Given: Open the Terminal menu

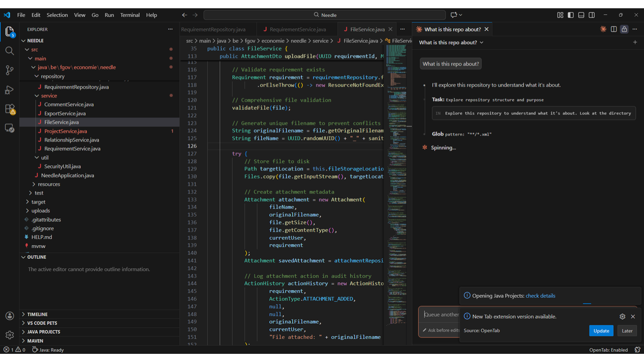Looking at the screenshot, I should point(130,15).
